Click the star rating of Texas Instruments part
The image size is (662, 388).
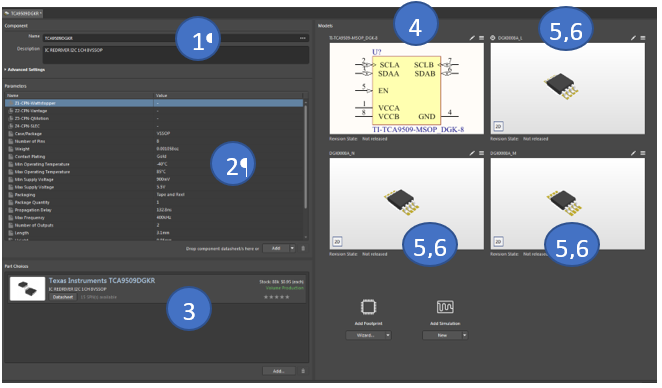point(277,297)
